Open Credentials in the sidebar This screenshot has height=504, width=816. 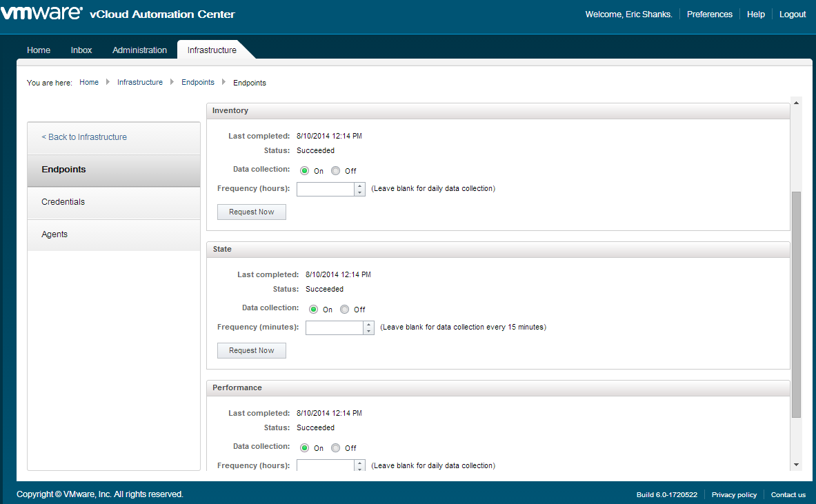(x=63, y=202)
